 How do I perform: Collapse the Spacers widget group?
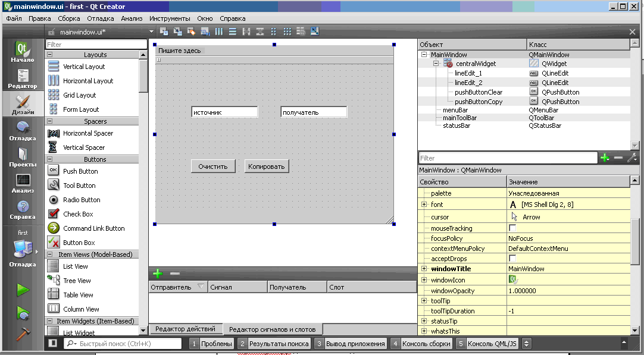49,121
